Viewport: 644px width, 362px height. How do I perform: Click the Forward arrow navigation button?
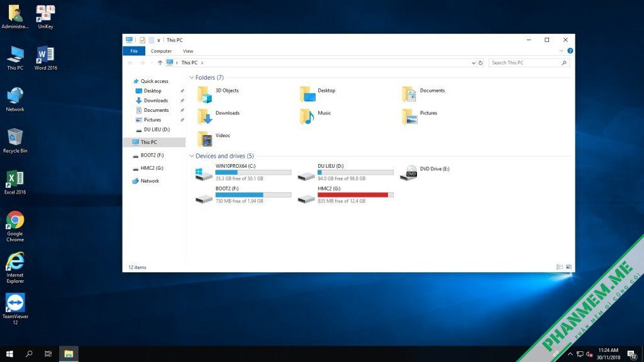142,63
